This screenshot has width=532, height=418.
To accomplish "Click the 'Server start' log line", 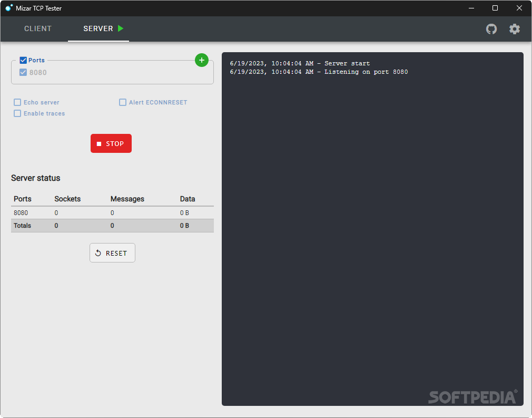I will click(300, 63).
